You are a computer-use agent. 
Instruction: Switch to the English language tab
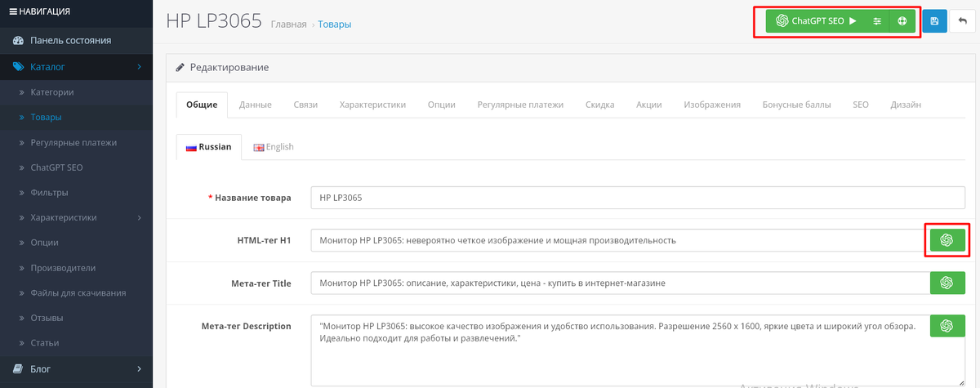click(274, 147)
